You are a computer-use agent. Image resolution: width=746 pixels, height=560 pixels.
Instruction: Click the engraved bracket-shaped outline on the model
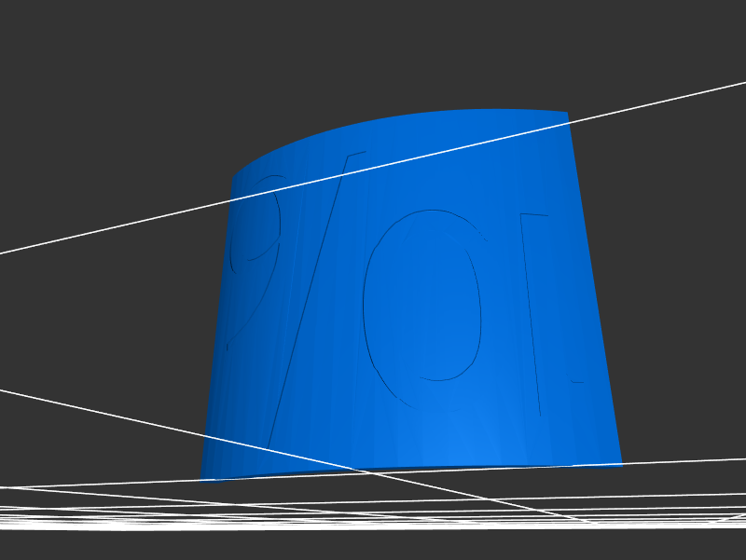click(x=532, y=307)
